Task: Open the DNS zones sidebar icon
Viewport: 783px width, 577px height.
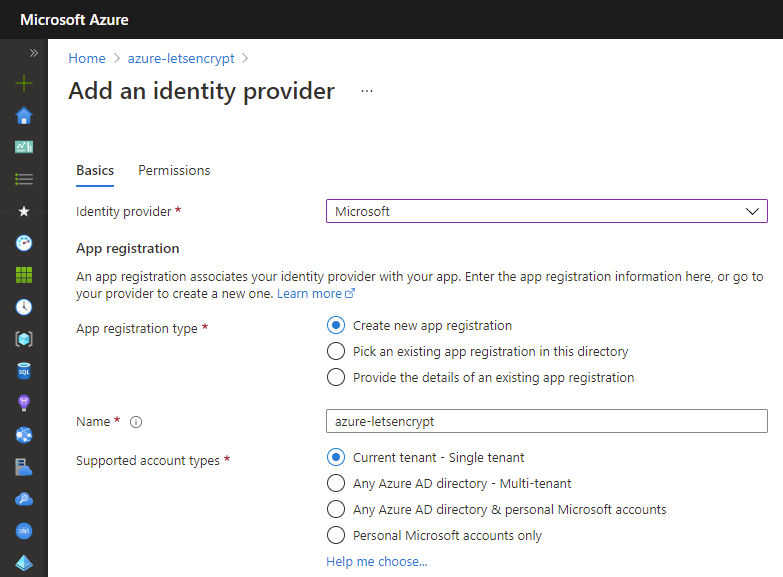Action: click(23, 531)
